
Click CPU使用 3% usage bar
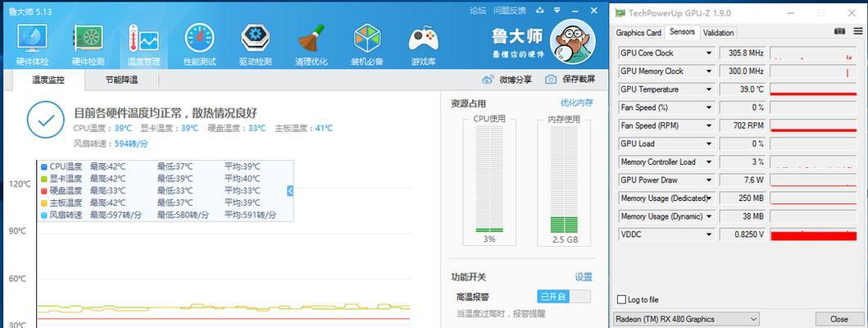(x=489, y=179)
